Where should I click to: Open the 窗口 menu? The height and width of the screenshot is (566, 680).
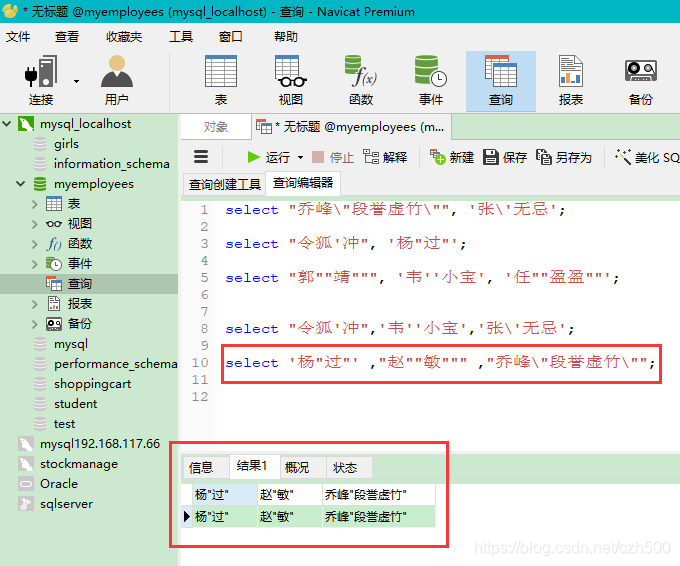coord(230,36)
